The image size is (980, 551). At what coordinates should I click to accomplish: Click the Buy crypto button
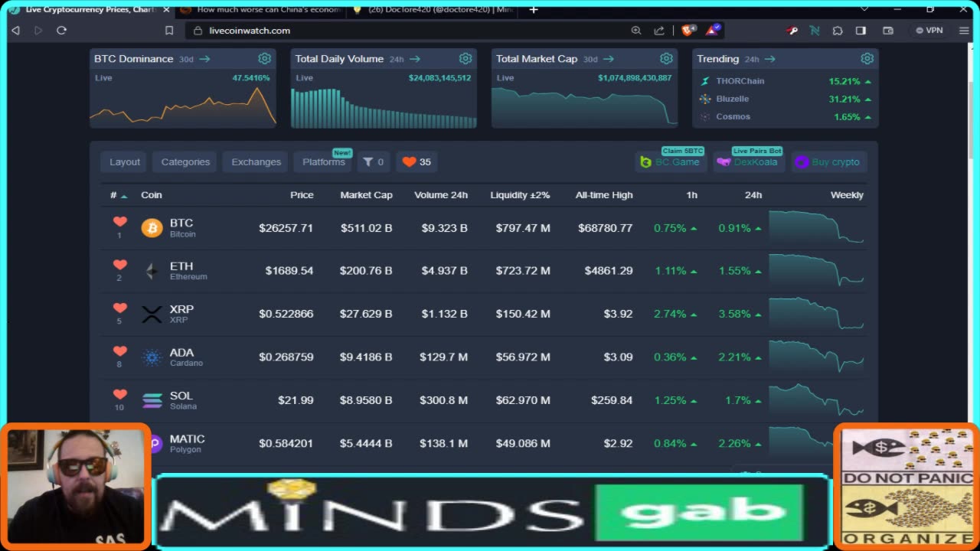[828, 161]
